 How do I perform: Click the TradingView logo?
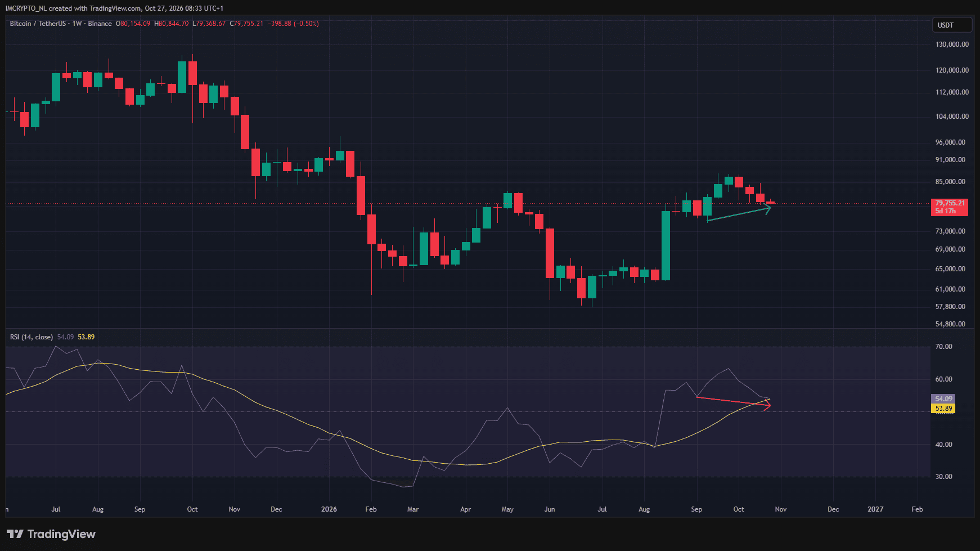(51, 534)
